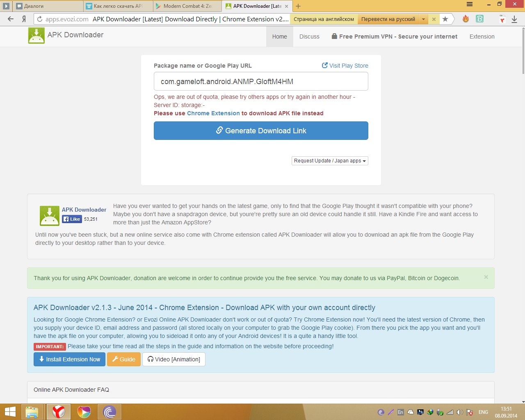This screenshot has width=525, height=420.
Task: Open Action Center flag tray icon
Action: point(470,412)
